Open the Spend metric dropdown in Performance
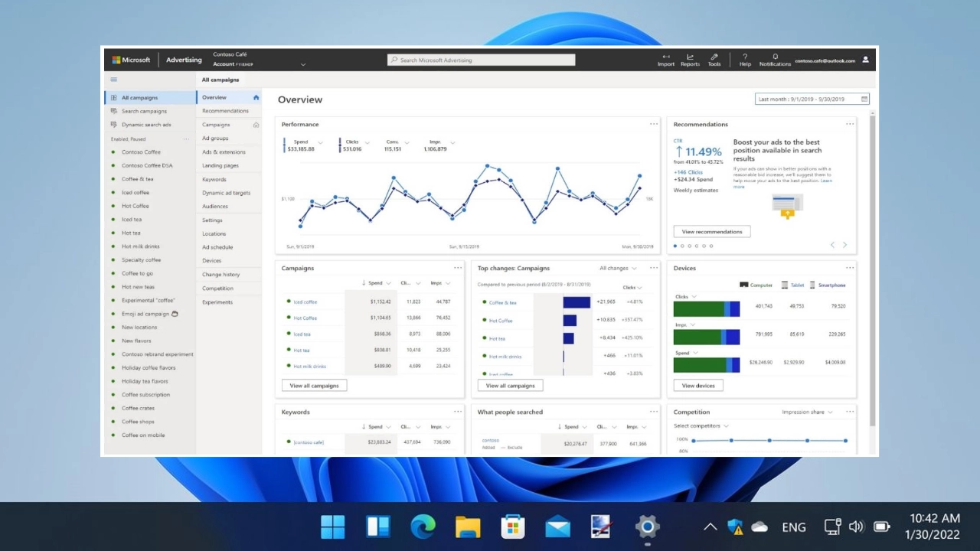Image resolution: width=980 pixels, height=551 pixels. [x=320, y=142]
